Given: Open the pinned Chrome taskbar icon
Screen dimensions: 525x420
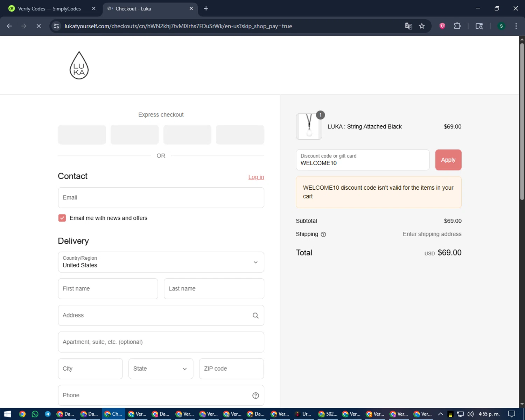Looking at the screenshot, I should (x=22, y=414).
